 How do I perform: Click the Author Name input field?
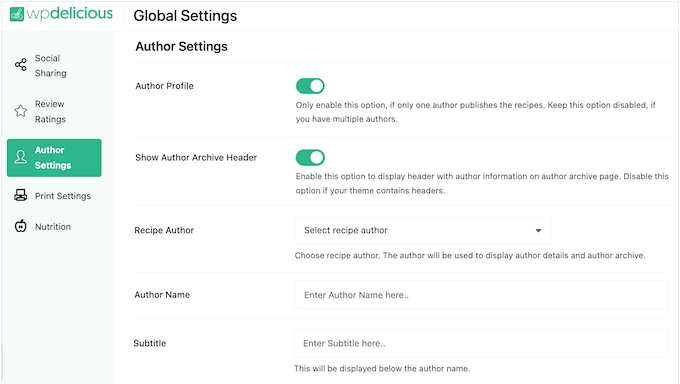(x=482, y=295)
